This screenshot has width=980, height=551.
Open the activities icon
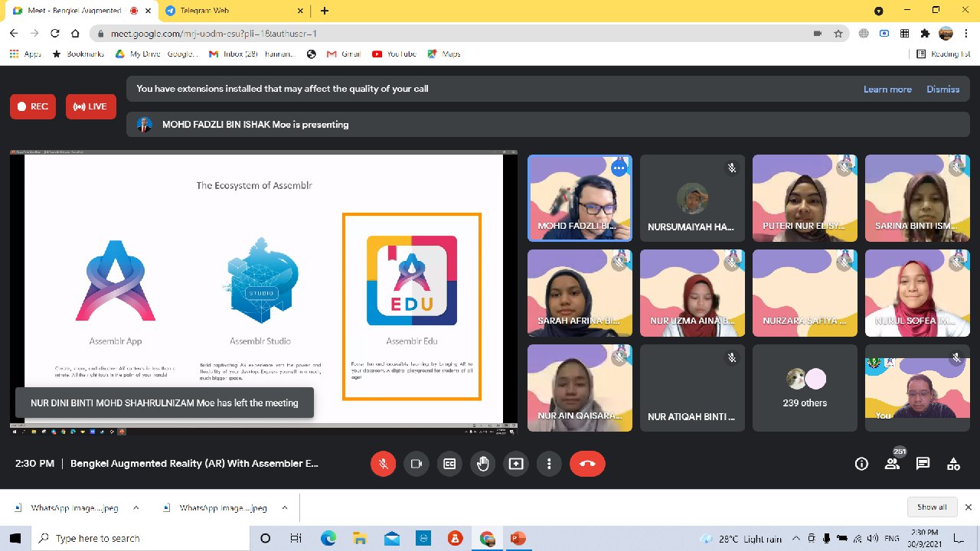[953, 464]
